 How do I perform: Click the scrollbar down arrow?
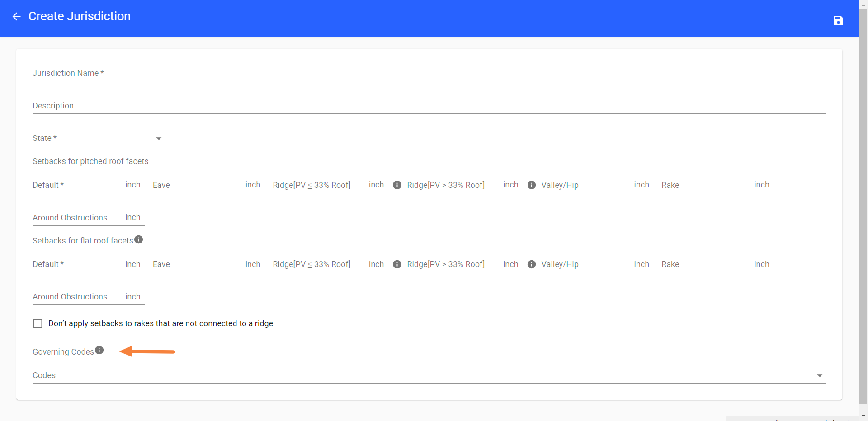pyautogui.click(x=863, y=416)
